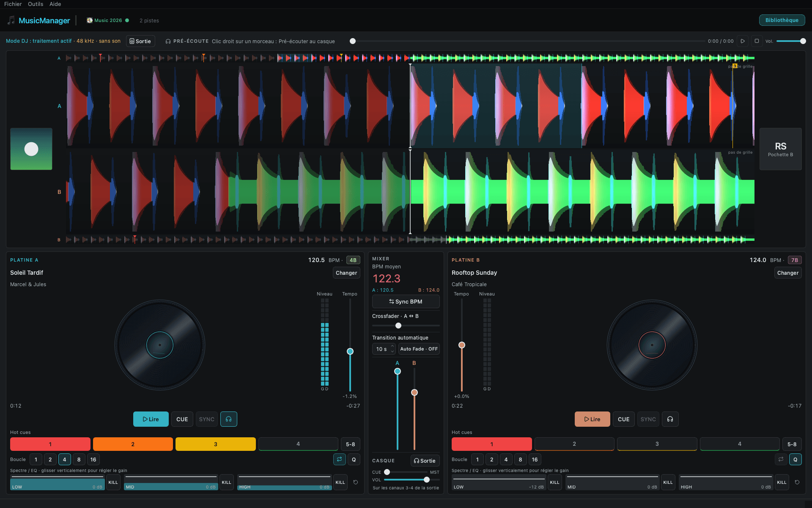
Task: Trigger red hot cue 1 on Platine B
Action: click(x=492, y=444)
